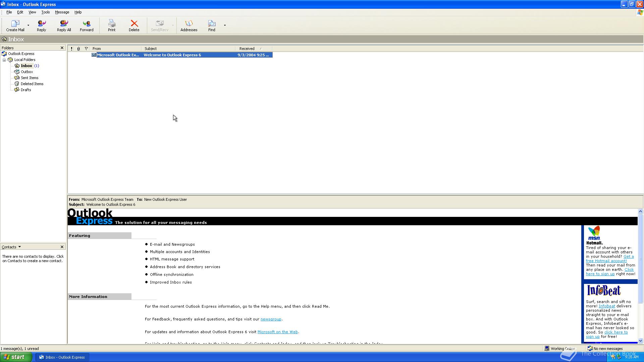
Task: Print the selected message
Action: (x=112, y=25)
